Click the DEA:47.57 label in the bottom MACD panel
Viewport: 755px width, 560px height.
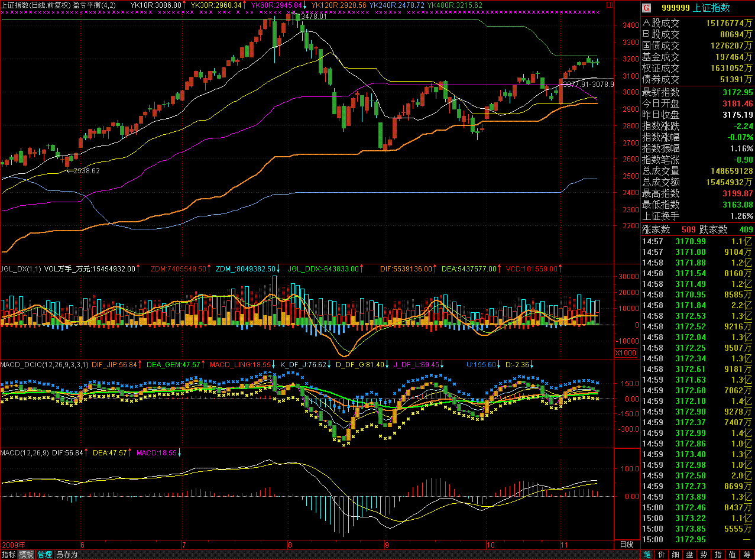point(109,453)
